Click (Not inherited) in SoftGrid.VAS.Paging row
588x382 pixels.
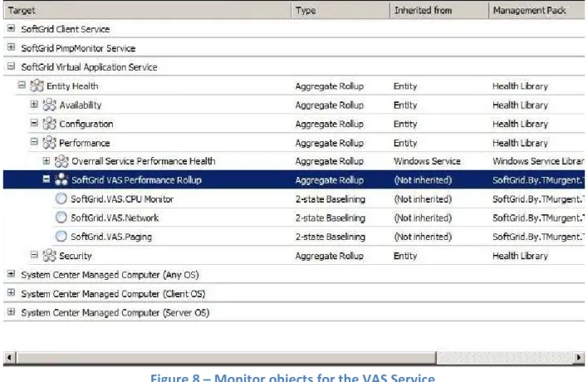coord(423,237)
